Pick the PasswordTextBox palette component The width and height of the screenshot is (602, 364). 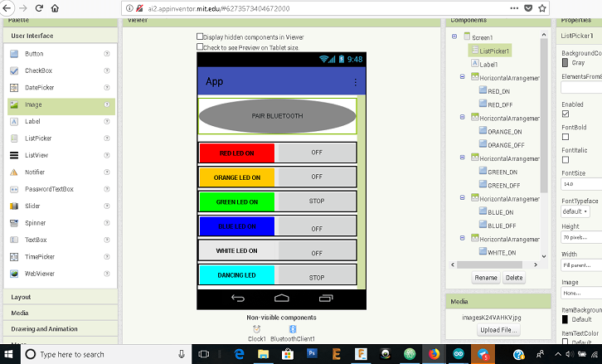[x=49, y=189]
